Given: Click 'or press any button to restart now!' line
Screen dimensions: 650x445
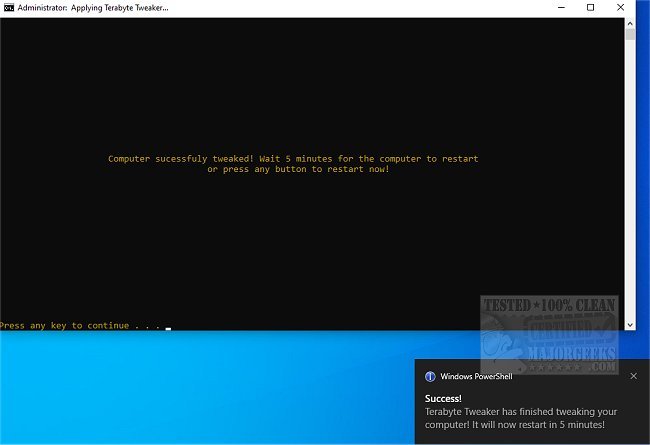Looking at the screenshot, I should pos(298,169).
